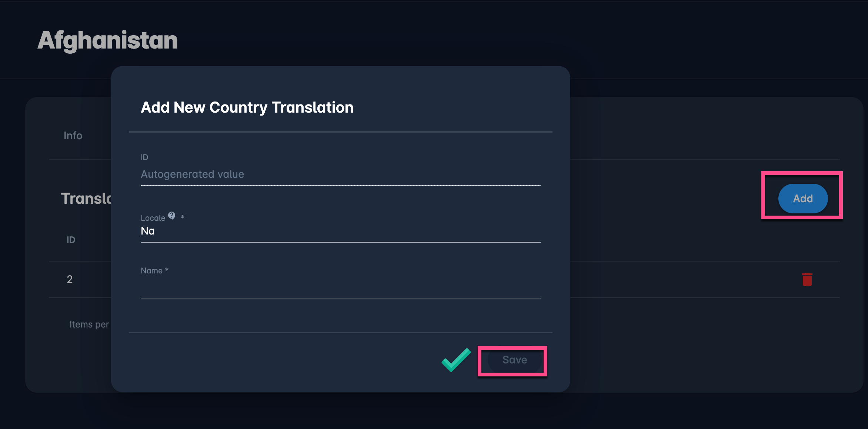Click the Locale help question mark icon
The width and height of the screenshot is (868, 429).
(171, 216)
